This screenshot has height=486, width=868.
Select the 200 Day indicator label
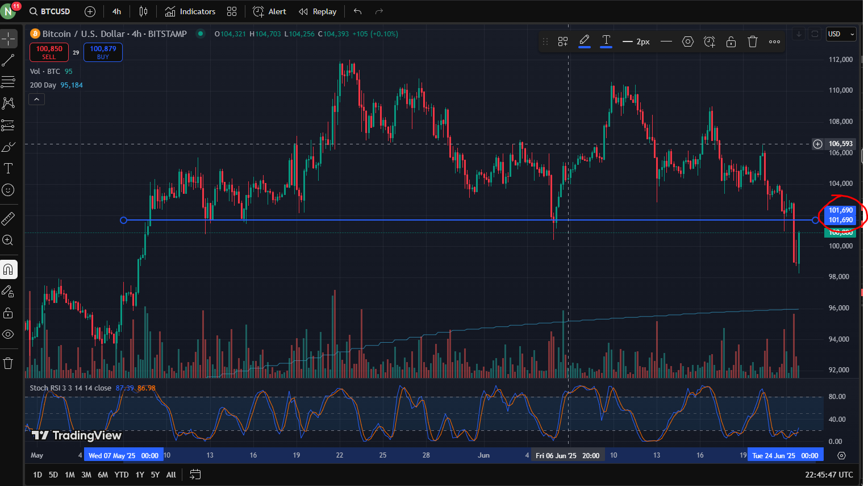pyautogui.click(x=43, y=85)
